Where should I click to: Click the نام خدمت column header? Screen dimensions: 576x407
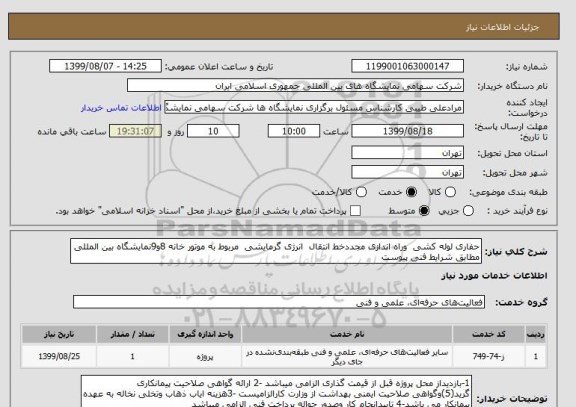[x=347, y=334]
